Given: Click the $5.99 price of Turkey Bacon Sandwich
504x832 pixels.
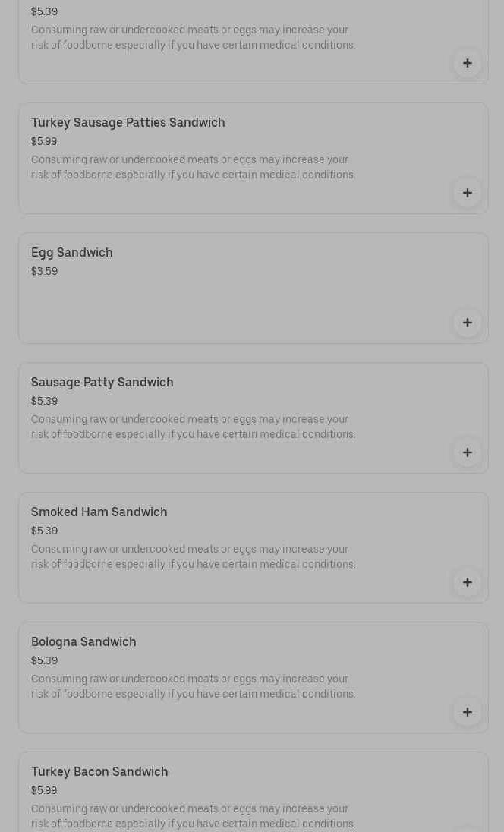Looking at the screenshot, I should [x=44, y=791].
